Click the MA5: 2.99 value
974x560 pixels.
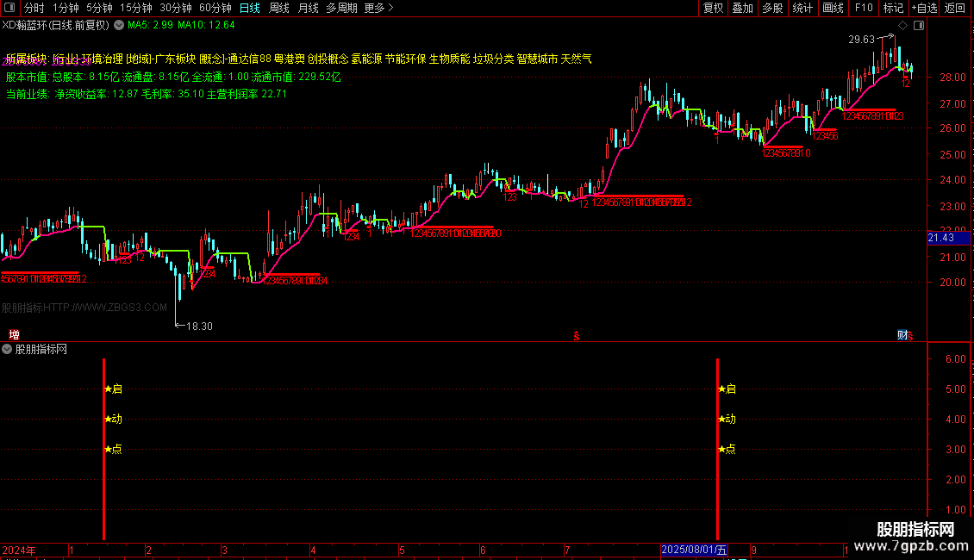[x=150, y=26]
